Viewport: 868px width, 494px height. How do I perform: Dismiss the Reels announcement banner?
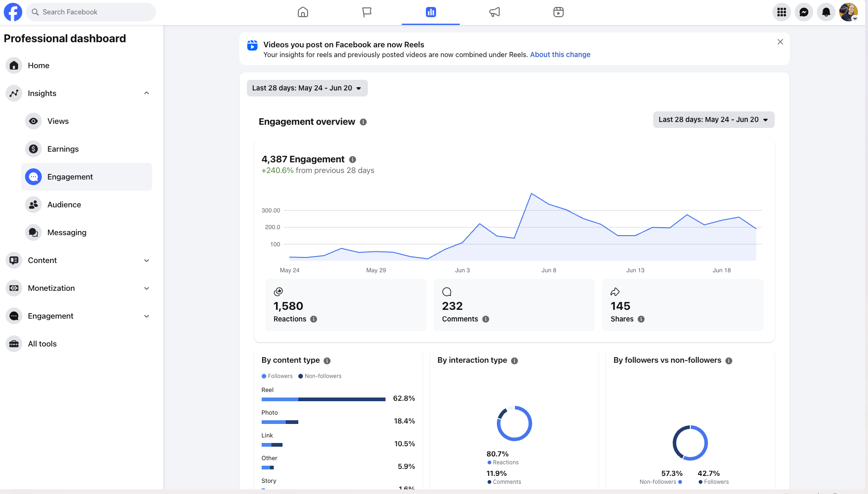(780, 42)
